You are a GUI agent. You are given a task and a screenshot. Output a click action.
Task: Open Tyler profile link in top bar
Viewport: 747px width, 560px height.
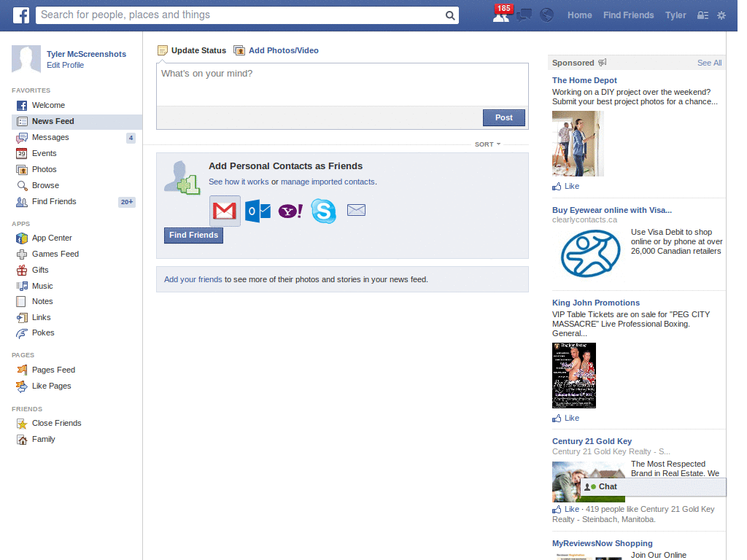tap(676, 15)
